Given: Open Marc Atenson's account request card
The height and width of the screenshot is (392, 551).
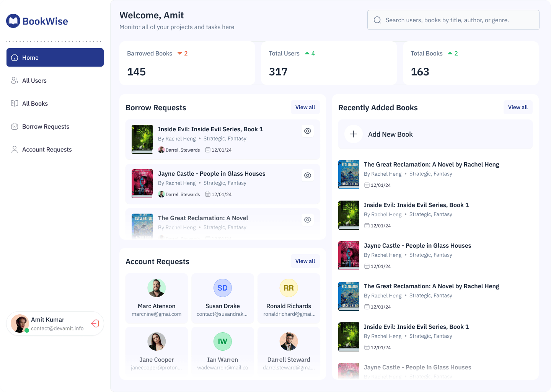Looking at the screenshot, I should pyautogui.click(x=156, y=299).
